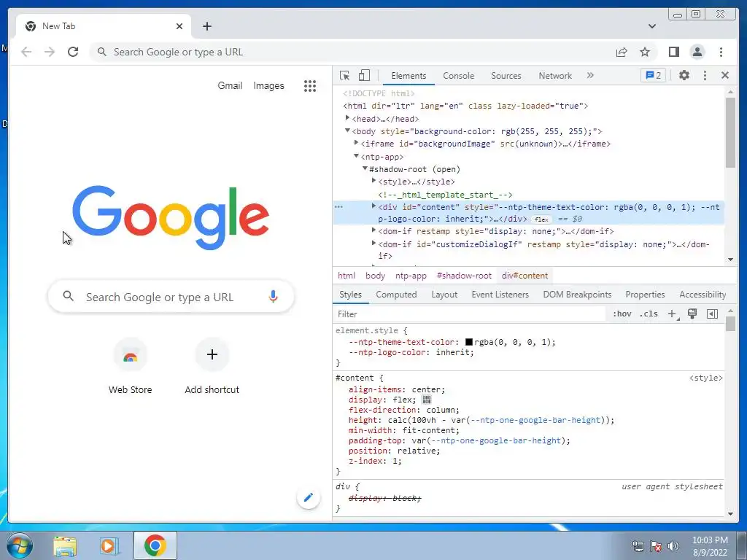
Task: Search by voice microphone icon
Action: tap(273, 297)
